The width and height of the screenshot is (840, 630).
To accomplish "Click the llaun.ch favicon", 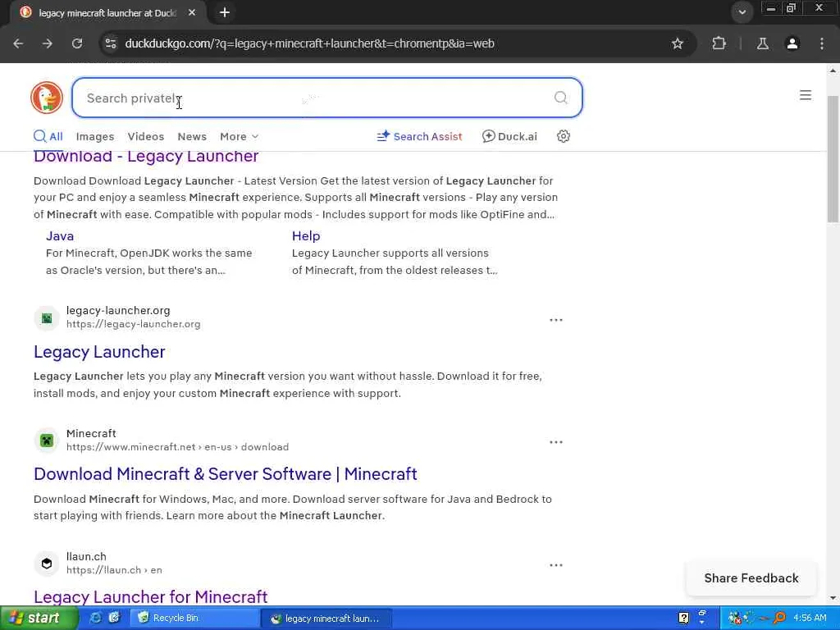I will [x=47, y=564].
